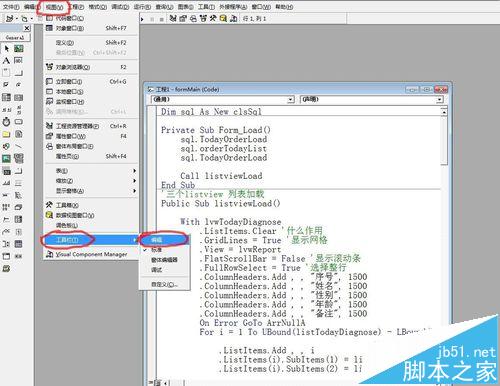Select the Pointer tool in toolbox
500x386 pixels.
tap(6, 49)
